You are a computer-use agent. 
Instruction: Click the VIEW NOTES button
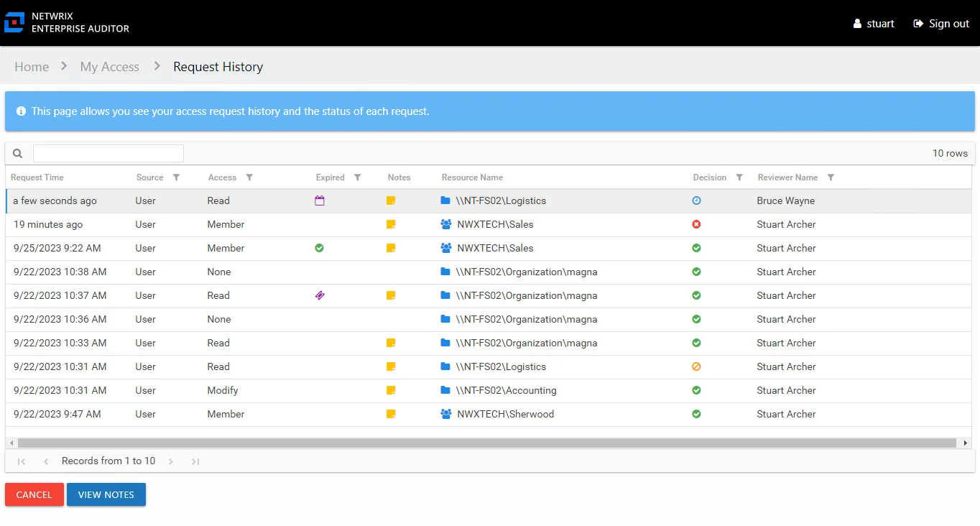[x=106, y=494]
